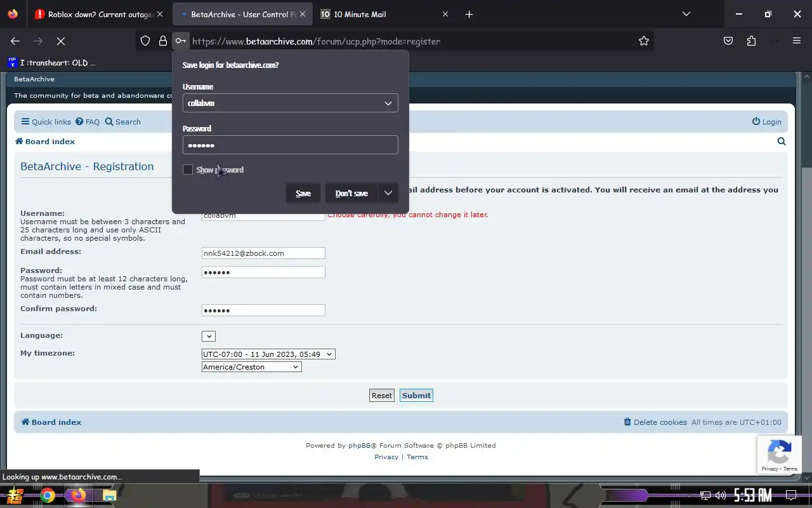Open Firefox hamburger application menu

point(797,41)
